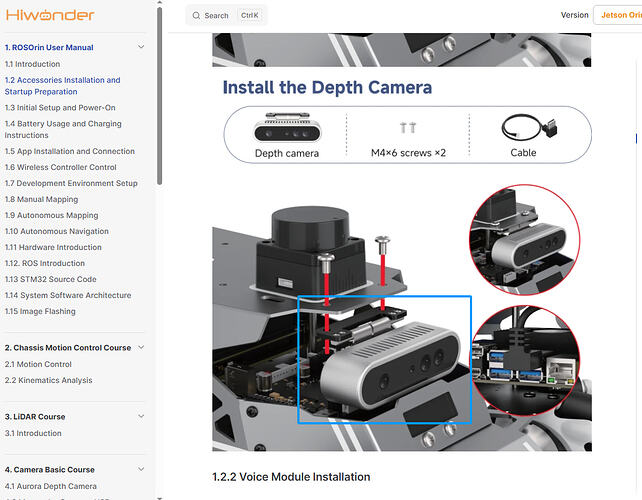Select 3. LiDAR Course heading
642x500 pixels.
(x=35, y=416)
